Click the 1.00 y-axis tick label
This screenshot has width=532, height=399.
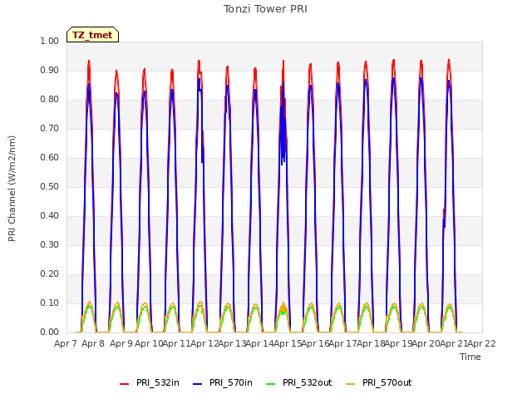[50, 41]
